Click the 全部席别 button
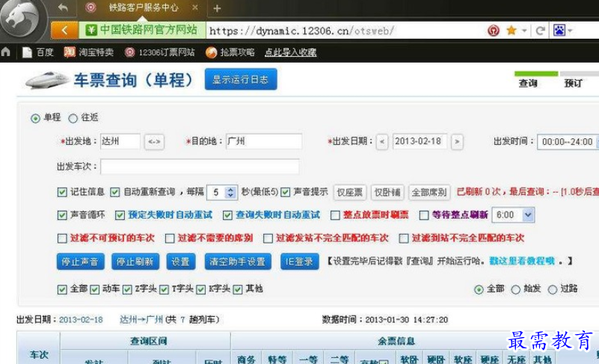The image size is (599, 364). point(429,192)
